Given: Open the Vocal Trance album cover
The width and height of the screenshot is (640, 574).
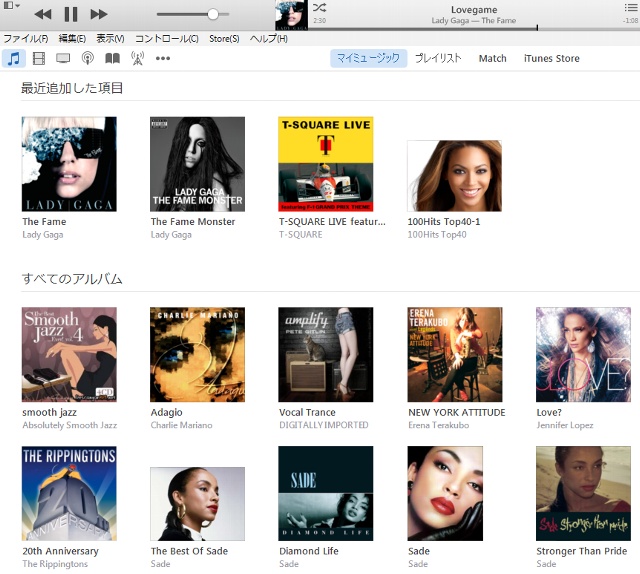Looking at the screenshot, I should pos(326,355).
